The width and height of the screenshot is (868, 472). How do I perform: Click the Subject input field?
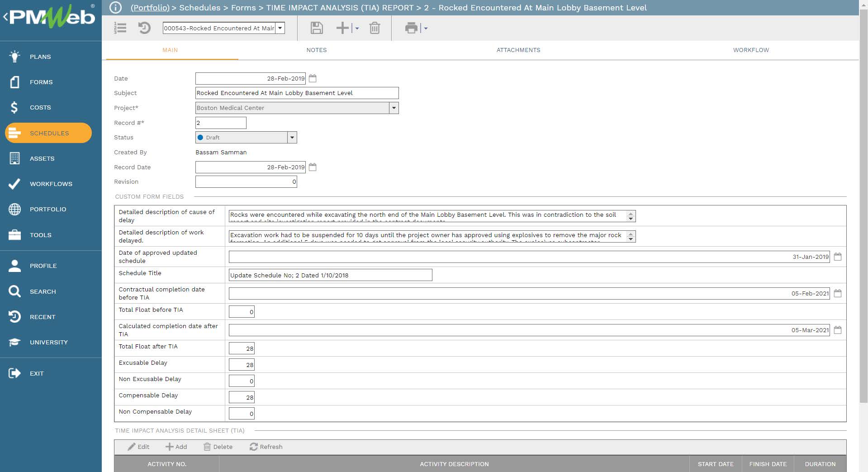coord(297,93)
